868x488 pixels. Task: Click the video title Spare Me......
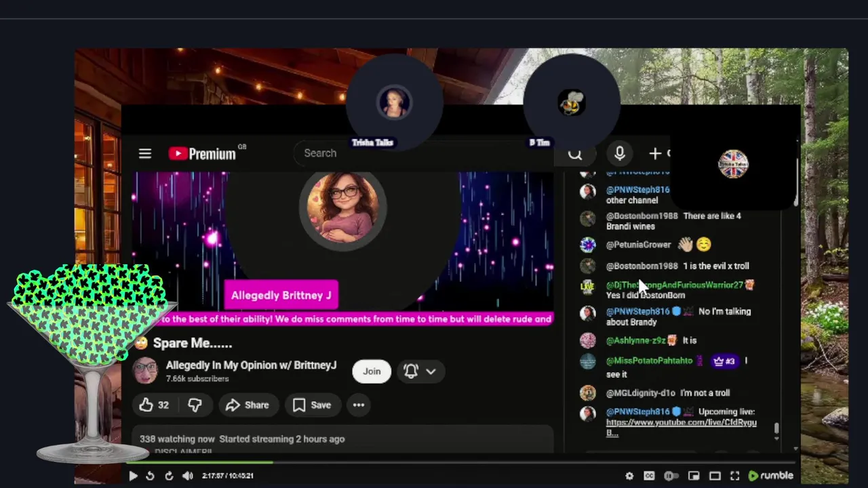pos(193,343)
